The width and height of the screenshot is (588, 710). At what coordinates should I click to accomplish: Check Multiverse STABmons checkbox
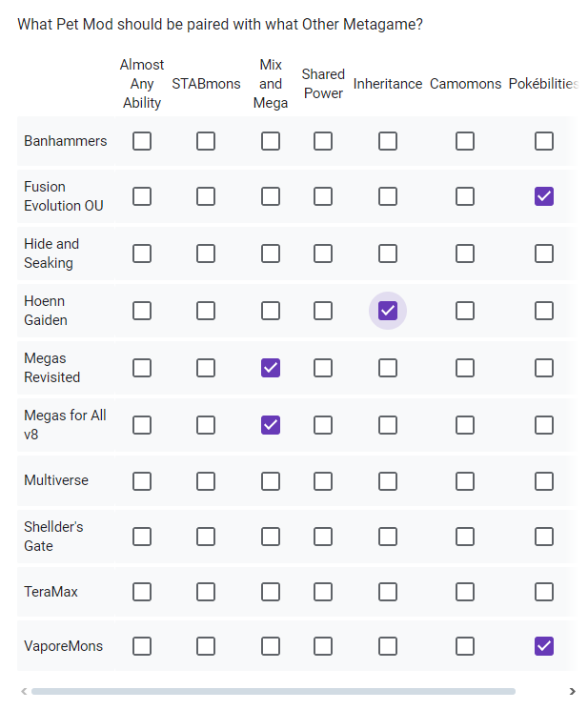pos(206,481)
